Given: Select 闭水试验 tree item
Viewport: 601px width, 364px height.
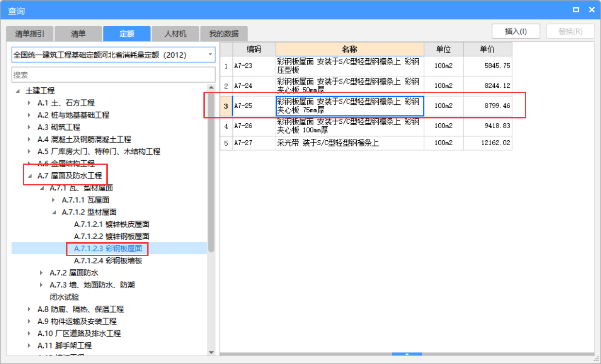Looking at the screenshot, I should 64,297.
